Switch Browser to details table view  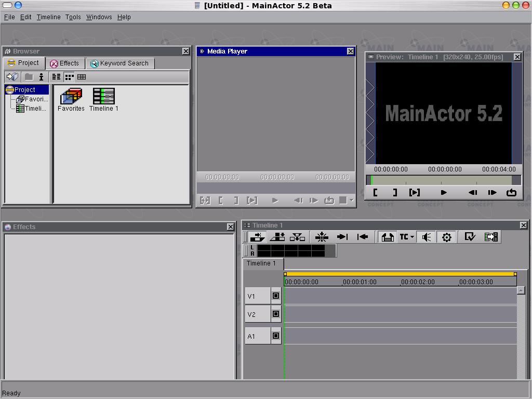tap(82, 77)
